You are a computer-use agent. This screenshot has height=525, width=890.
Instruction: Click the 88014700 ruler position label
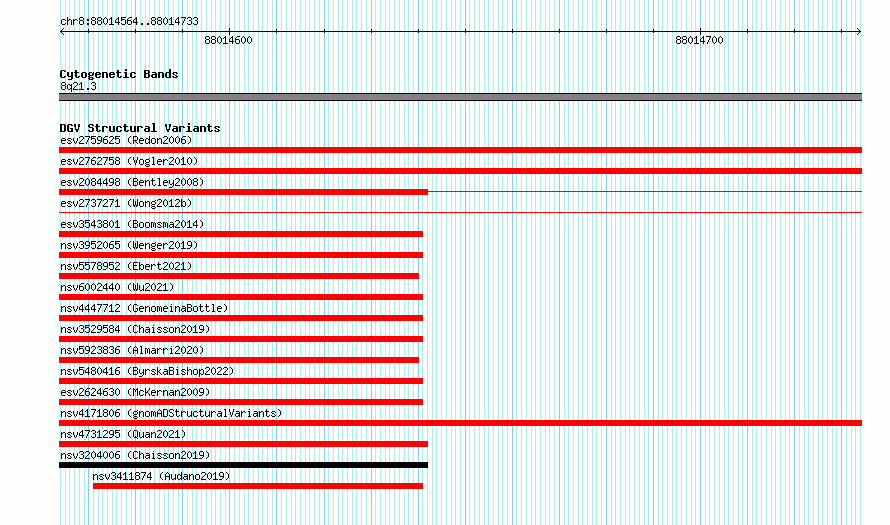699,40
